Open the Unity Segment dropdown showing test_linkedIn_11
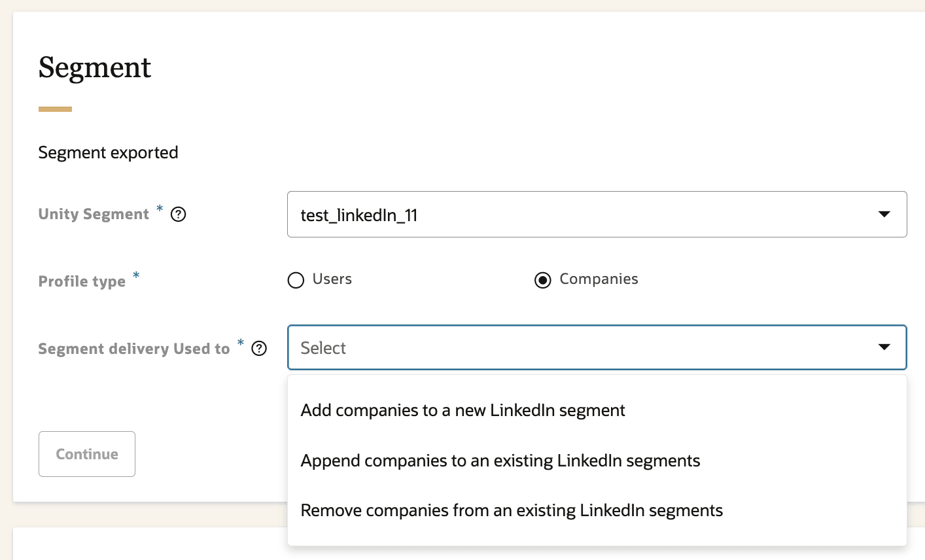Image resolution: width=925 pixels, height=560 pixels. point(597,214)
